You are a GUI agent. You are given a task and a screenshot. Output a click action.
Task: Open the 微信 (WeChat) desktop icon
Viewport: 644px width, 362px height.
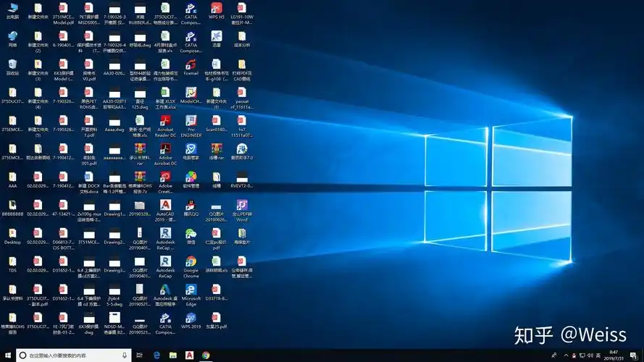pos(191,234)
